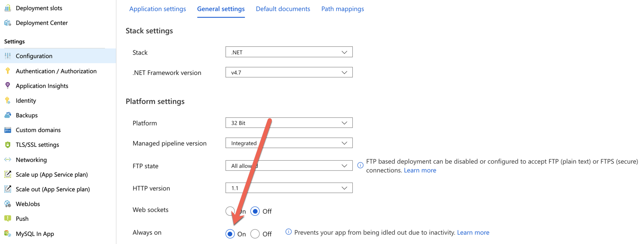Turn Web sockets On

(x=230, y=211)
